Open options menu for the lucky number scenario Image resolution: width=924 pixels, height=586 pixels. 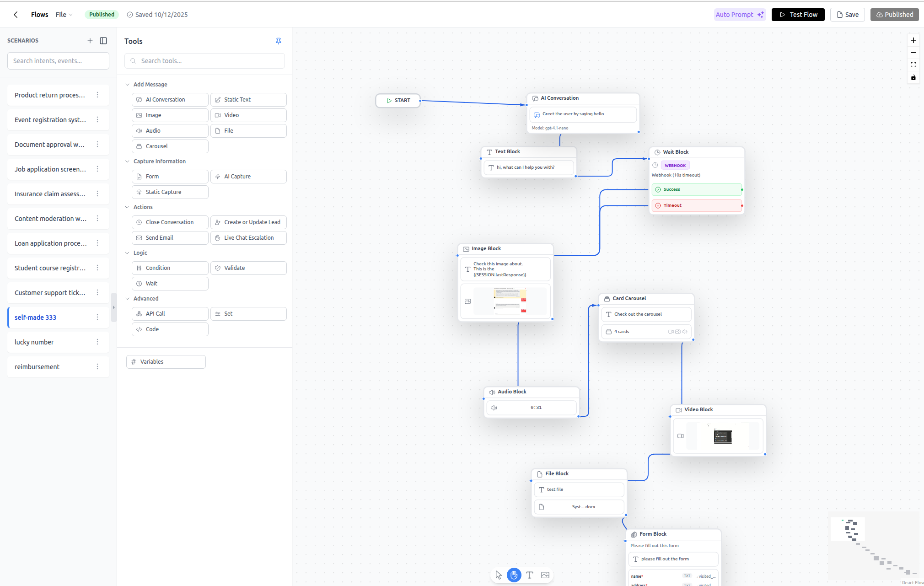(x=97, y=342)
